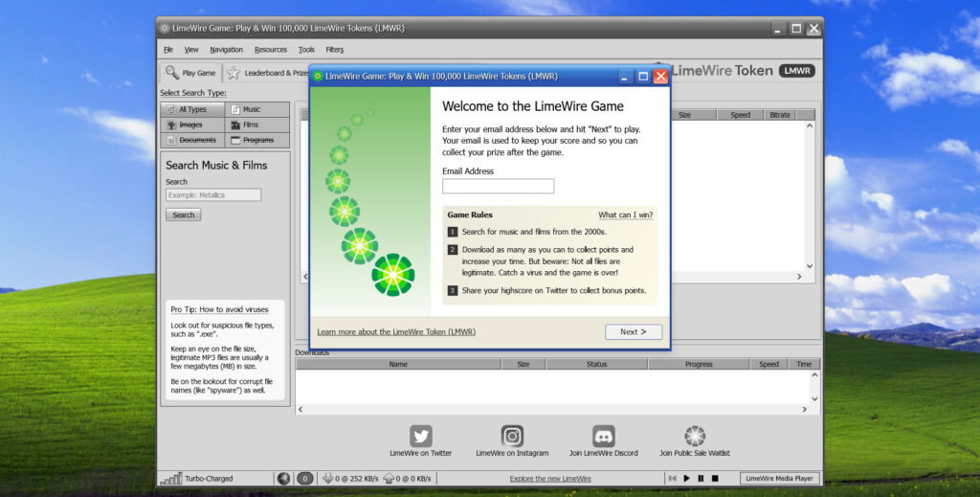Open Learn more about LimeWire Token link

[x=396, y=332]
